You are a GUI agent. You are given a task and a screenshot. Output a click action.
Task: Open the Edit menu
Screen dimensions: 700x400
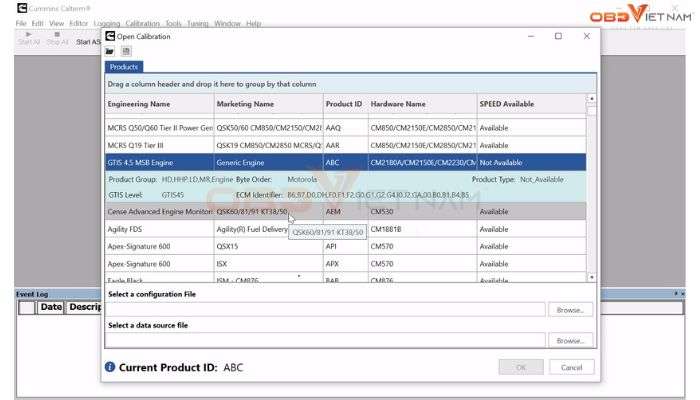[x=38, y=23]
